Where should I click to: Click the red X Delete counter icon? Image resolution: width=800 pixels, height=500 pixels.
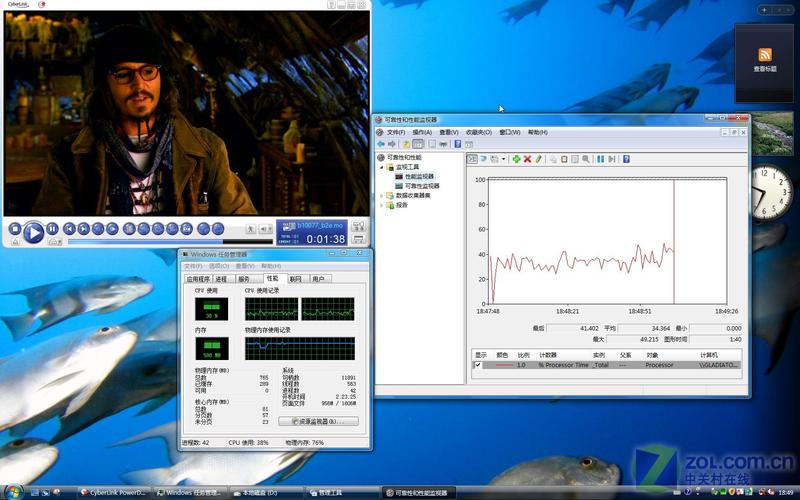(x=527, y=159)
